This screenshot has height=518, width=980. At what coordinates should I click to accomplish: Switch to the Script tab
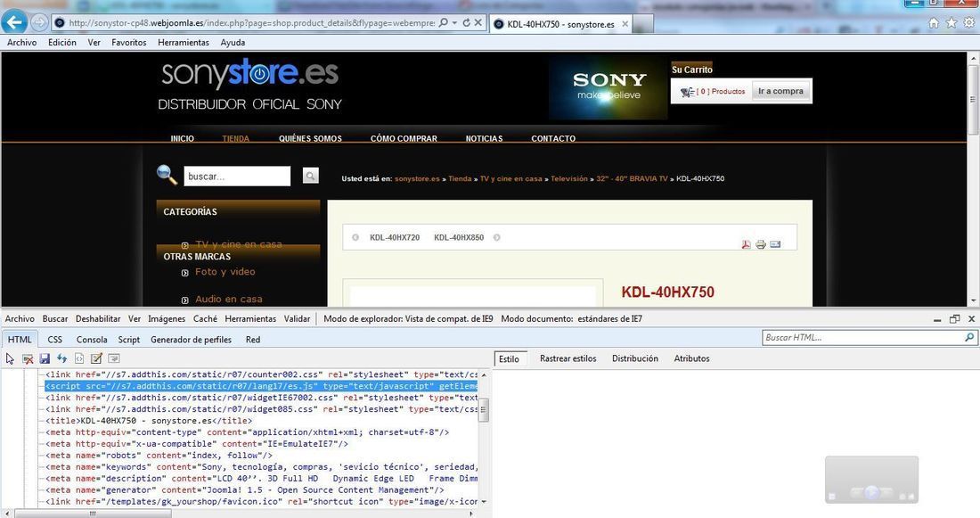pyautogui.click(x=129, y=340)
